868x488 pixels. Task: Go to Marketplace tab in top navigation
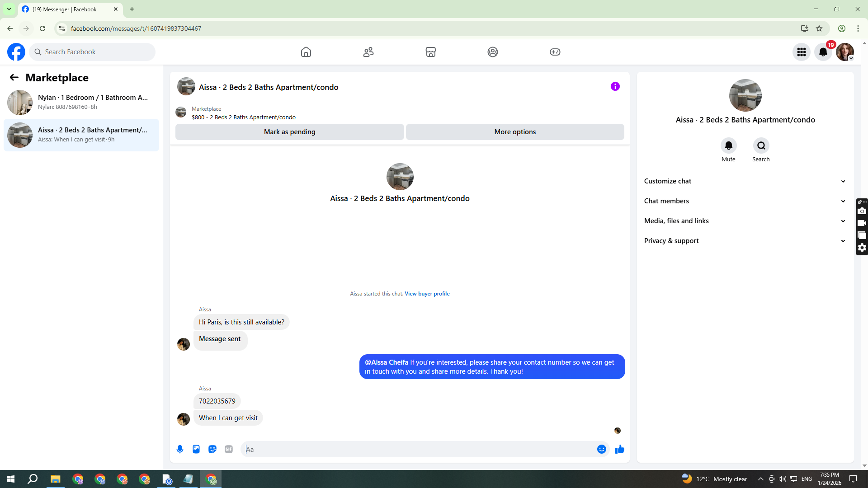(x=430, y=52)
